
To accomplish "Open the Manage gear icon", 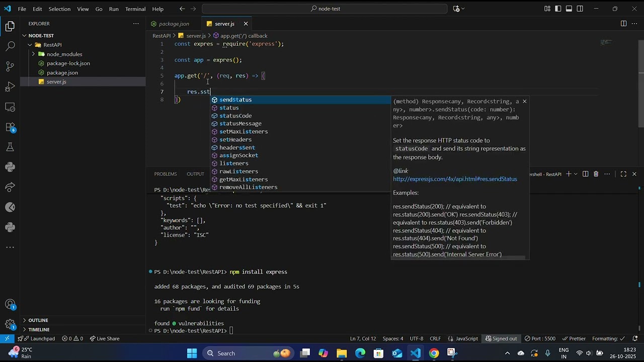I will [x=10, y=324].
